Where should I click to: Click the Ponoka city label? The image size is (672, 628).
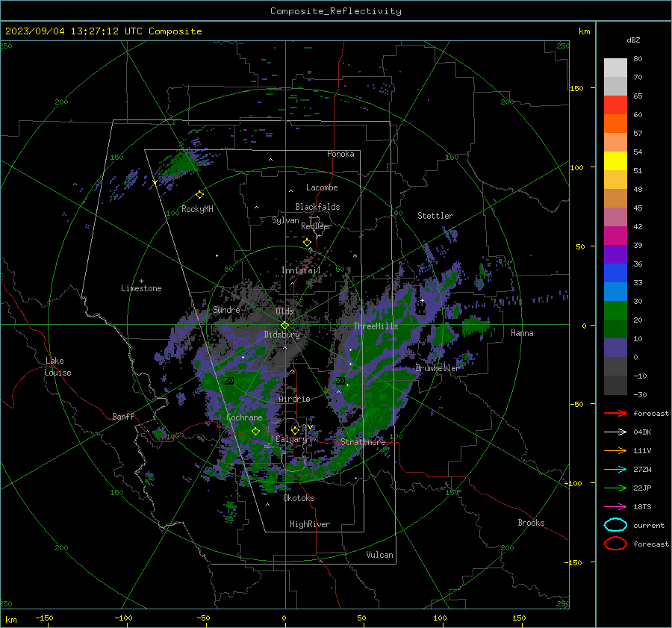[x=340, y=154]
